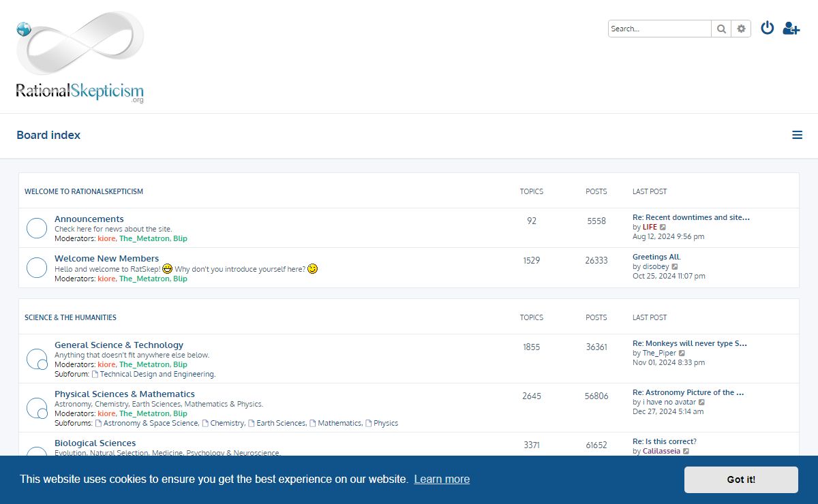Image resolution: width=818 pixels, height=504 pixels.
Task: Click the Physics subforum page icon
Action: point(369,424)
